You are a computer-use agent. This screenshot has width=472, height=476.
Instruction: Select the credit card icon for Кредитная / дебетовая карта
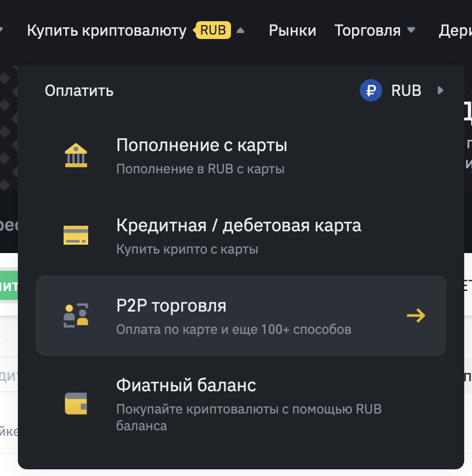click(x=76, y=235)
